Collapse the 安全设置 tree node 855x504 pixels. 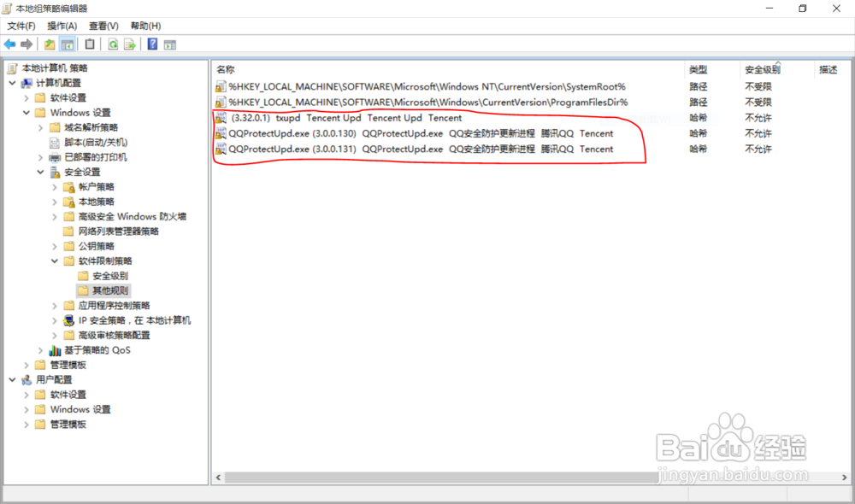(x=40, y=173)
